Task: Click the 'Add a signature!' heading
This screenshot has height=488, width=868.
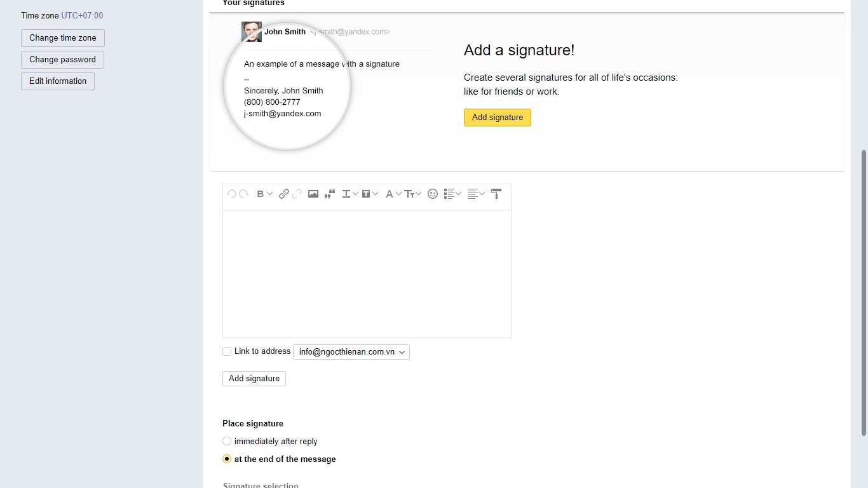Action: (x=519, y=50)
